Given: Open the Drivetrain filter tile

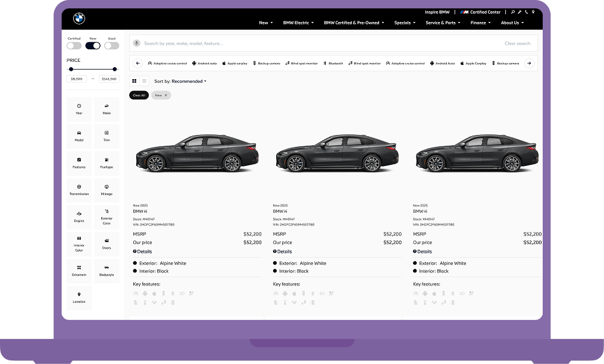Looking at the screenshot, I should [79, 271].
